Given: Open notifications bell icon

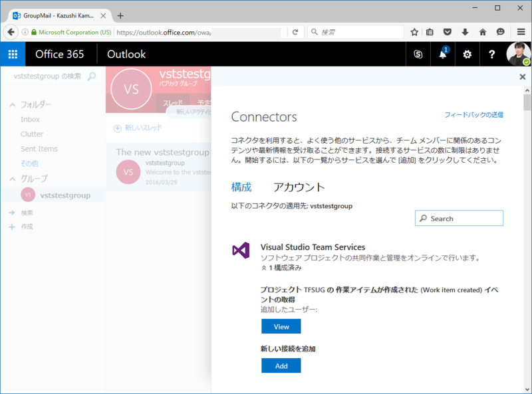Looking at the screenshot, I should (443, 54).
